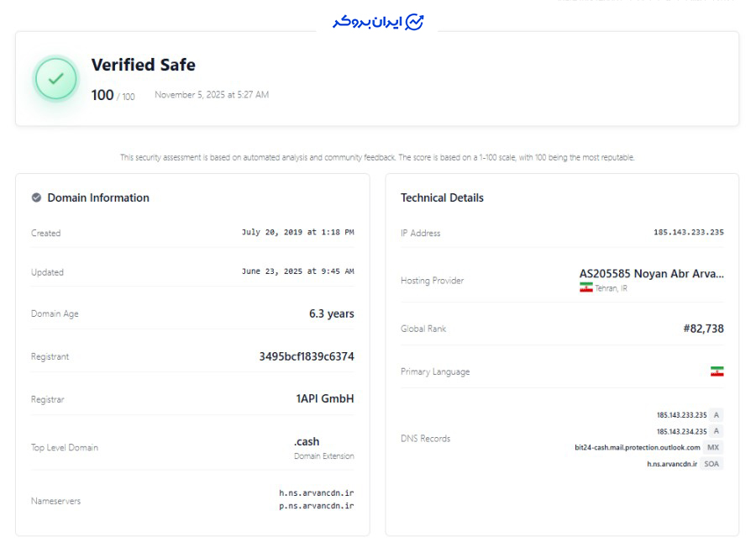
Task: Click the .cash domain extension value
Action: (307, 441)
